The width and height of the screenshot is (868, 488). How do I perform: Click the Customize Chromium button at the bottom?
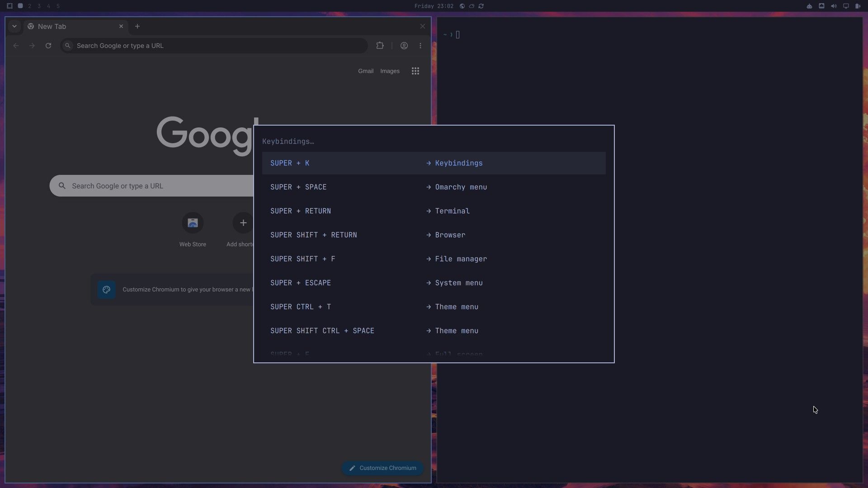tap(382, 468)
